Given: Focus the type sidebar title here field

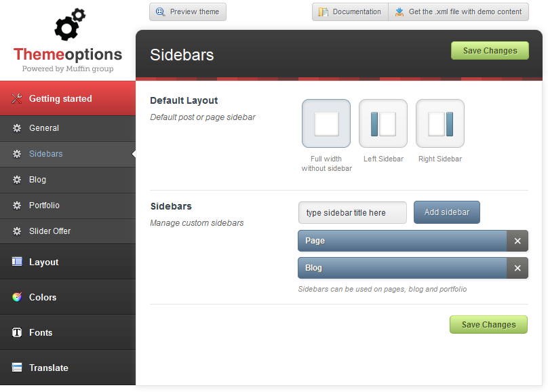Looking at the screenshot, I should (x=353, y=212).
